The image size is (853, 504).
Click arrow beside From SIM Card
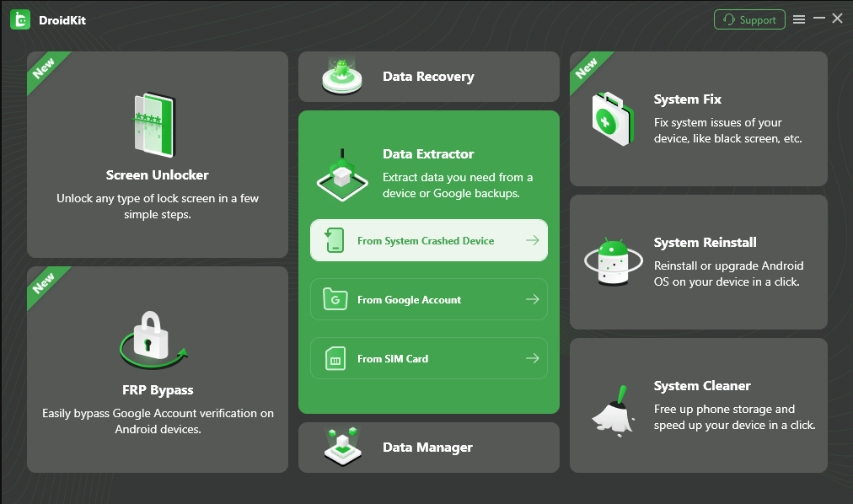532,359
